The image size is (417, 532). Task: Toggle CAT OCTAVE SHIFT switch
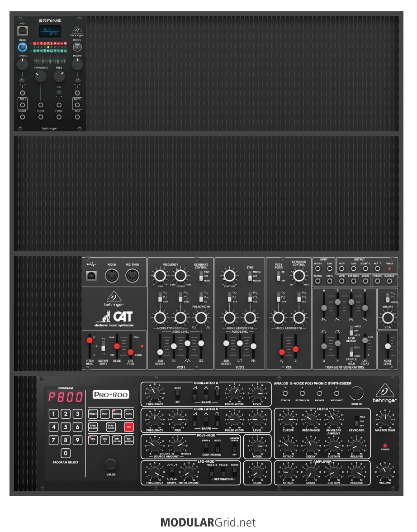(103, 346)
